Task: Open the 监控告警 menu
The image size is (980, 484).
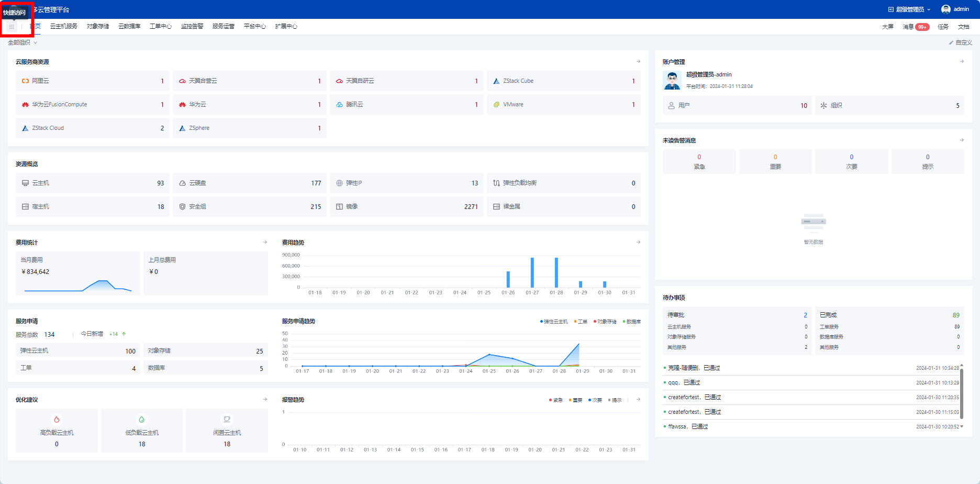Action: pos(192,27)
